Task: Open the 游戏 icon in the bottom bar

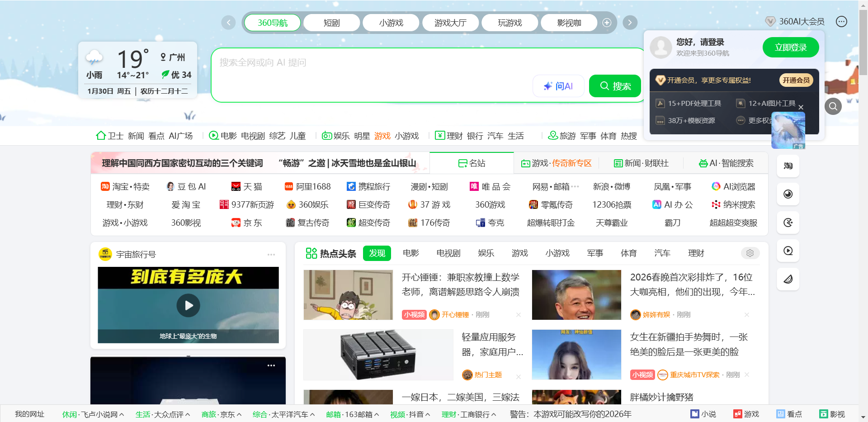Action: pyautogui.click(x=745, y=414)
